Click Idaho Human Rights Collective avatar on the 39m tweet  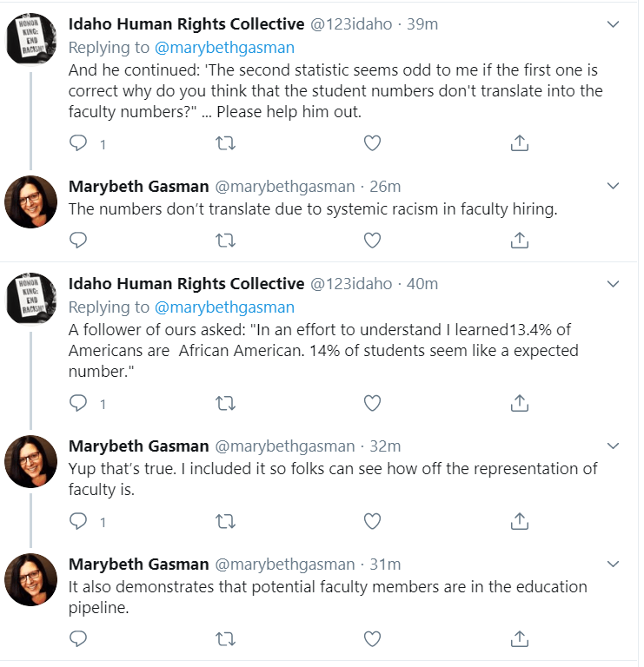click(x=31, y=39)
